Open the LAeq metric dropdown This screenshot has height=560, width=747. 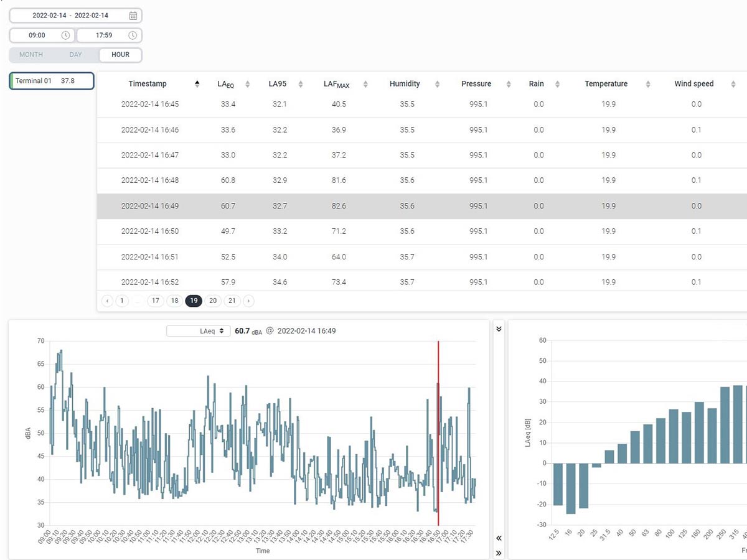pyautogui.click(x=198, y=331)
